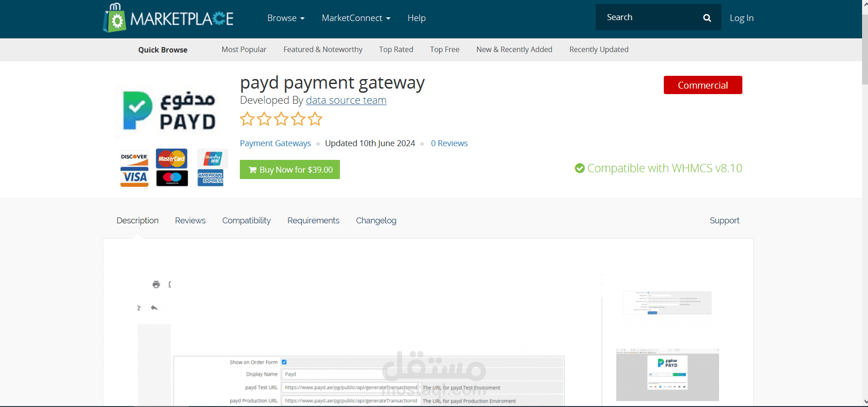Image resolution: width=868 pixels, height=407 pixels.
Task: Click the WHMCS Marketplace logo
Action: [168, 18]
